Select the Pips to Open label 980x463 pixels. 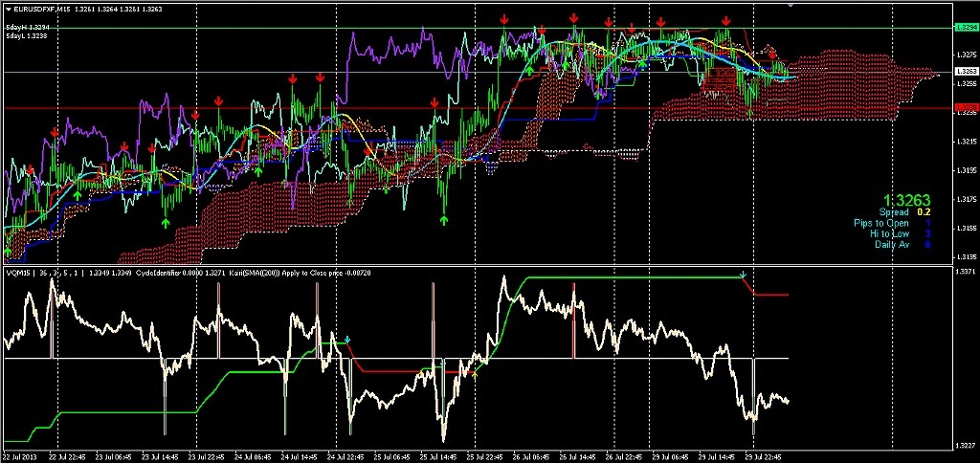pos(881,223)
